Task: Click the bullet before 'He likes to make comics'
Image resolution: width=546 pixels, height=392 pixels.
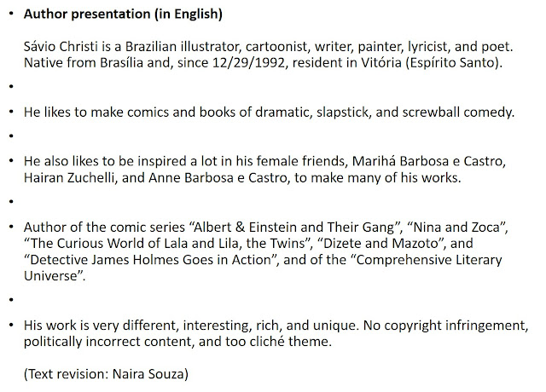Action: 11,112
